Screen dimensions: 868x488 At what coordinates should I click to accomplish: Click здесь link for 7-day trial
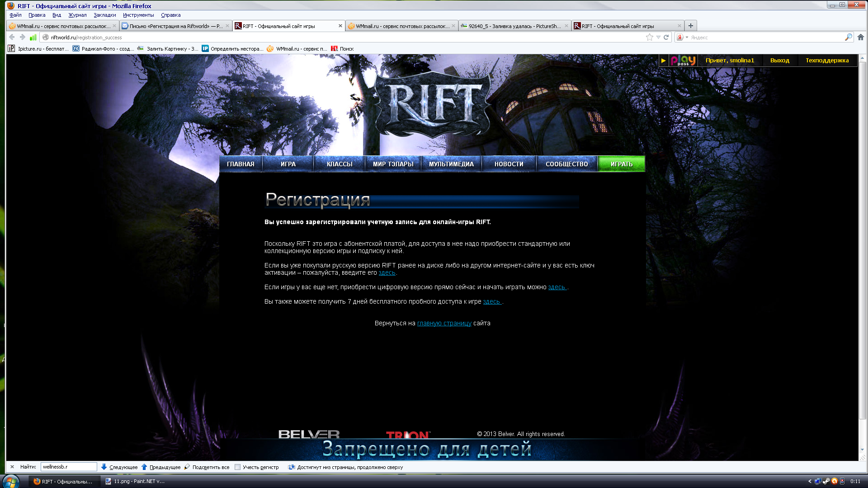(491, 301)
